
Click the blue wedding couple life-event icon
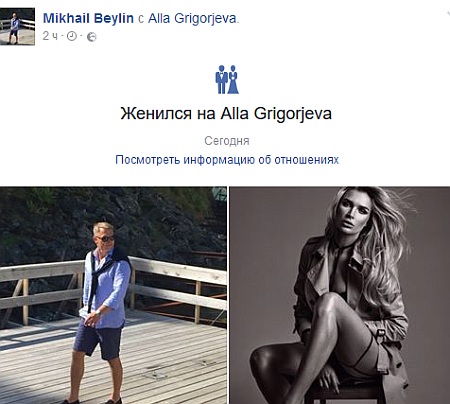coord(227,79)
